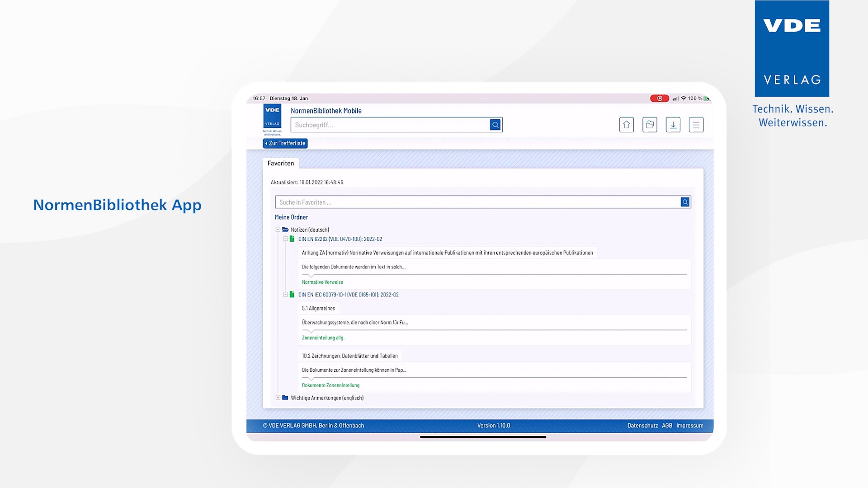Go back via Zur Trefferliste button
The width and height of the screenshot is (868, 488).
pos(285,143)
